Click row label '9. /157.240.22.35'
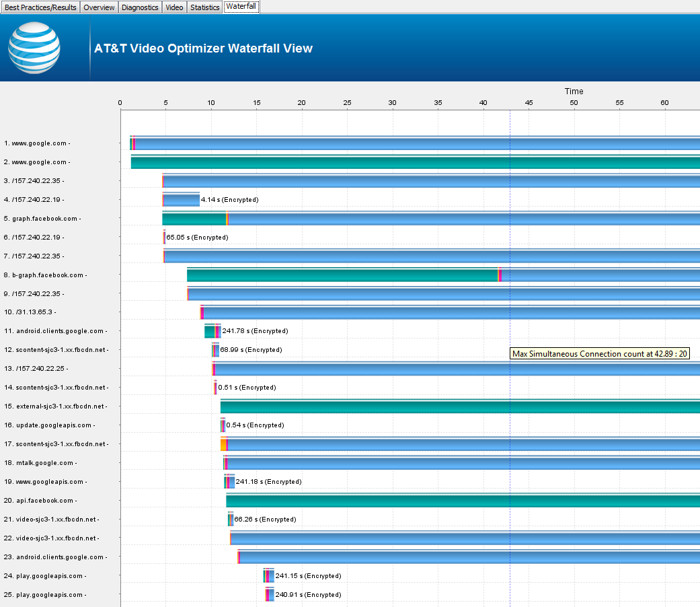The width and height of the screenshot is (700, 607). coord(34,294)
